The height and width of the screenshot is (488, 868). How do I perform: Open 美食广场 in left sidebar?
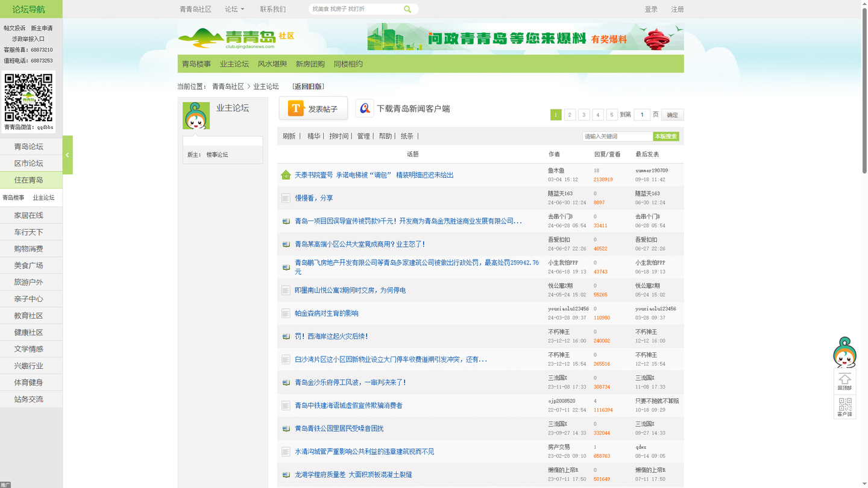(29, 265)
